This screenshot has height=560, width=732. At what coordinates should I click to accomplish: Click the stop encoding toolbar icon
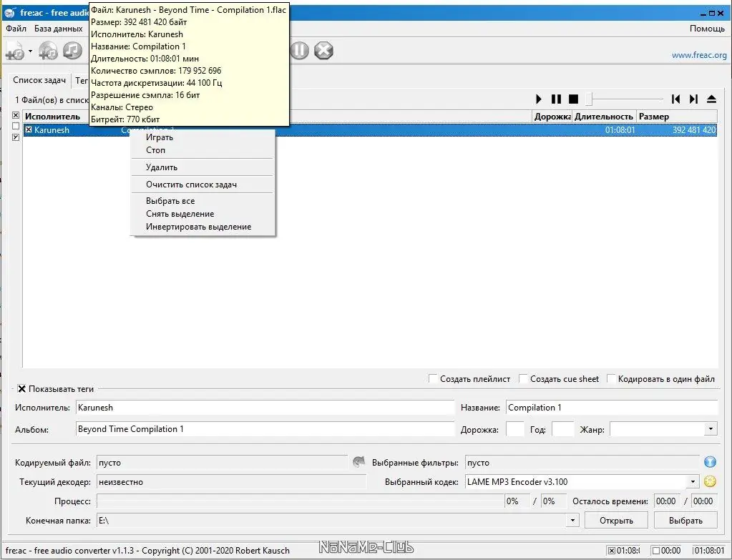323,51
